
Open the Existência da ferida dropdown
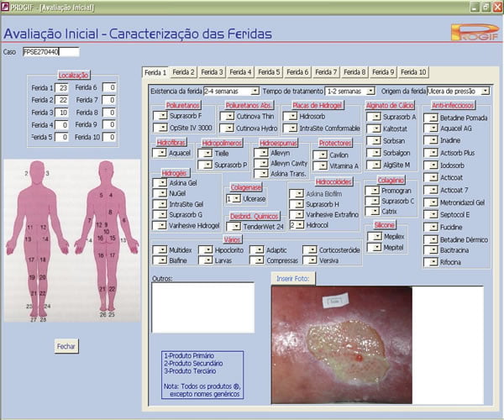255,91
